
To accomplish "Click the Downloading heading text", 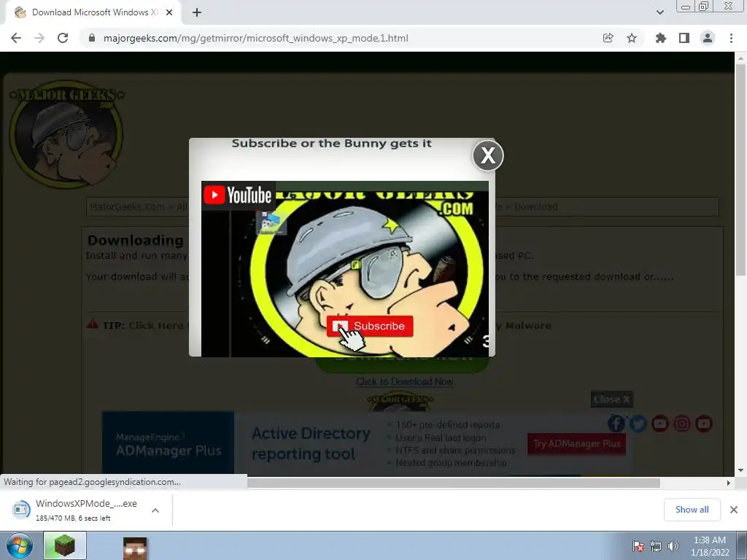I will click(135, 241).
